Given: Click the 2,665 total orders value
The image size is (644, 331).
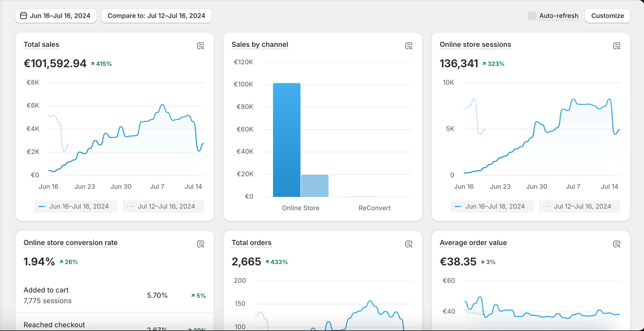Looking at the screenshot, I should (x=246, y=262).
